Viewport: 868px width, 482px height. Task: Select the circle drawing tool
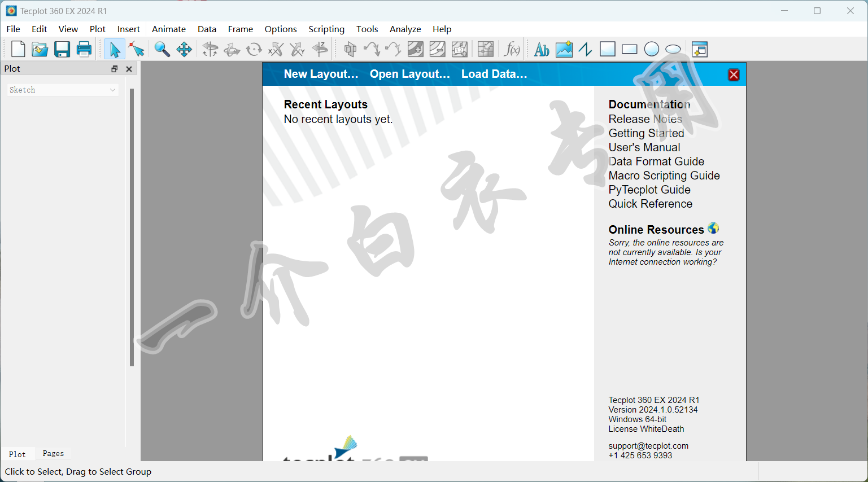tap(652, 50)
